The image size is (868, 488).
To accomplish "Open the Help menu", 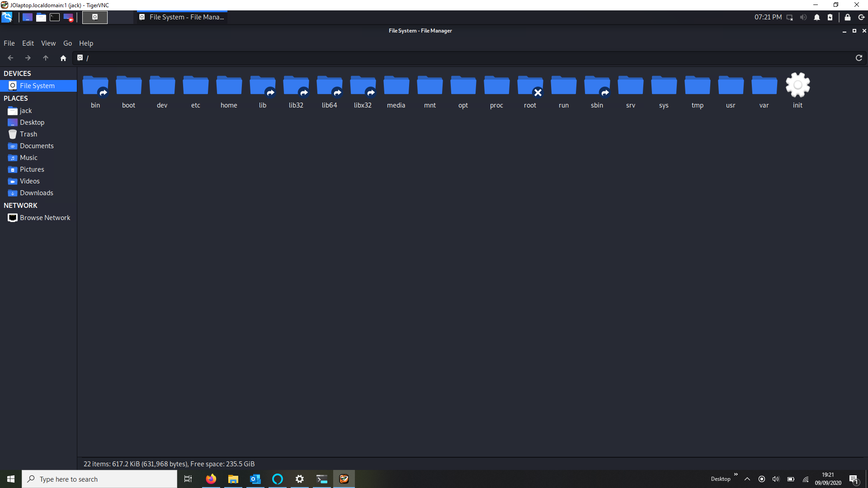I will [x=86, y=43].
